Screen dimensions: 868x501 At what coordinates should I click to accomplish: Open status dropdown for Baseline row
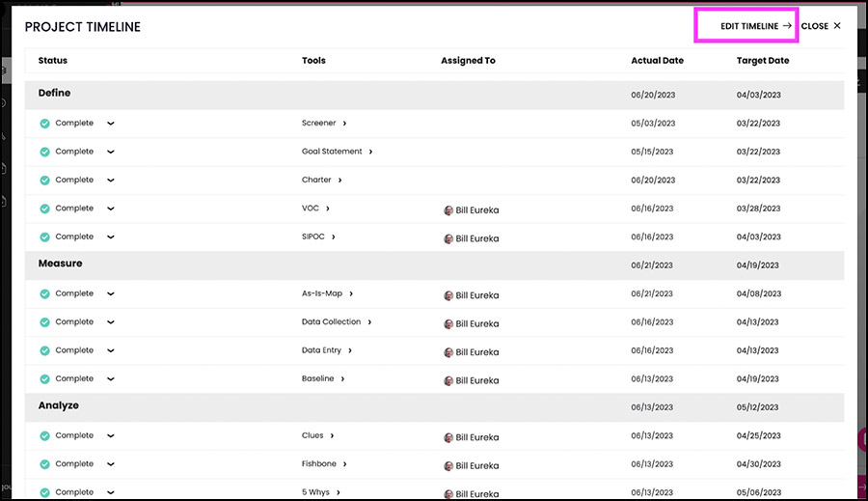111,379
